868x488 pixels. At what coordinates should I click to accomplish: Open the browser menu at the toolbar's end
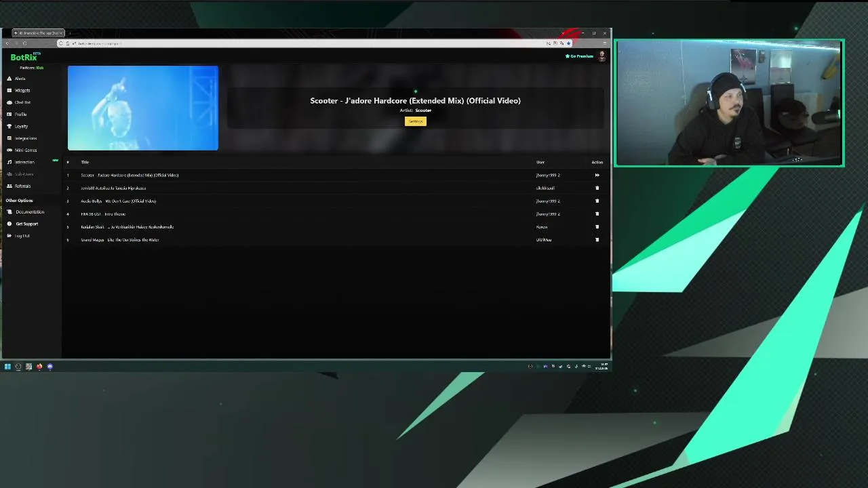pos(606,43)
